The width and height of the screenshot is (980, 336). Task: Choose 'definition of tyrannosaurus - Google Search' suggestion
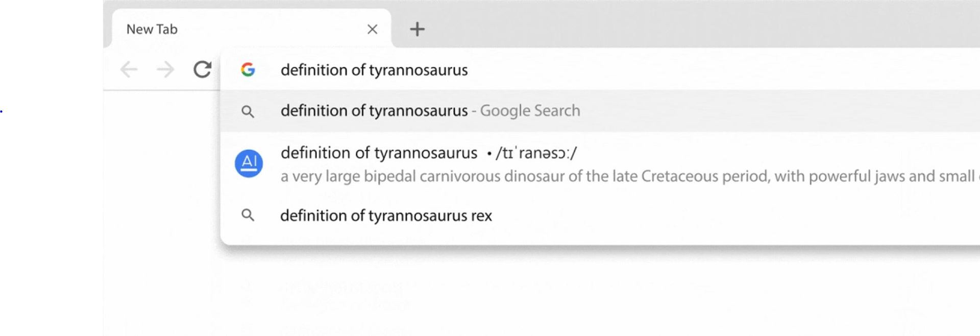[x=374, y=111]
